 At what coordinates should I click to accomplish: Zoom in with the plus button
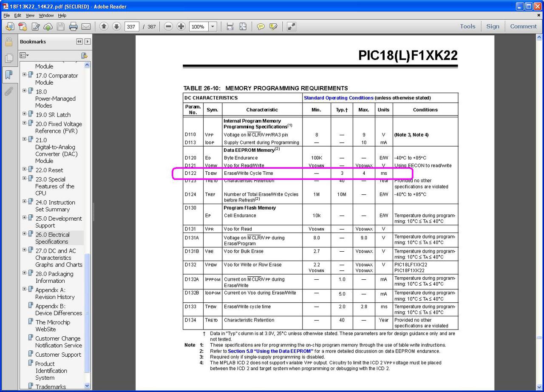tap(181, 26)
